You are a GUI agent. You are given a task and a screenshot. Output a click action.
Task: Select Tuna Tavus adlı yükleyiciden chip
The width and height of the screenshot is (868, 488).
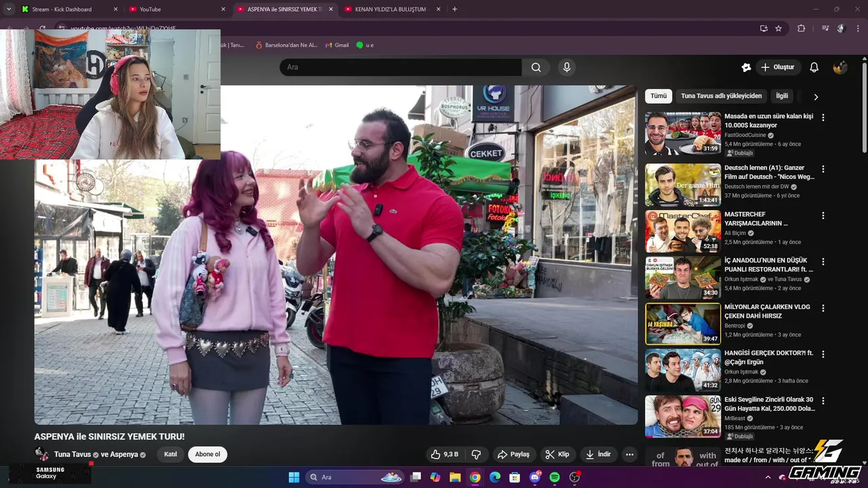722,96
